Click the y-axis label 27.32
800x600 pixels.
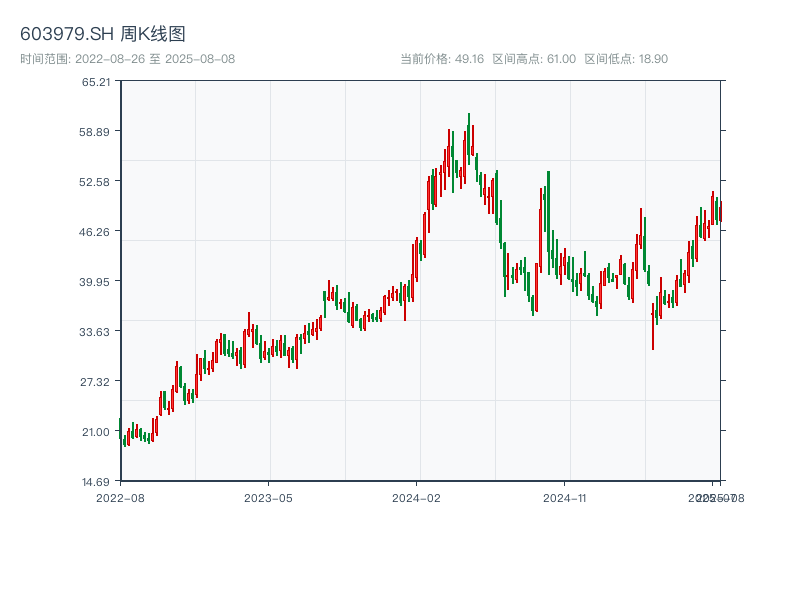(95, 382)
